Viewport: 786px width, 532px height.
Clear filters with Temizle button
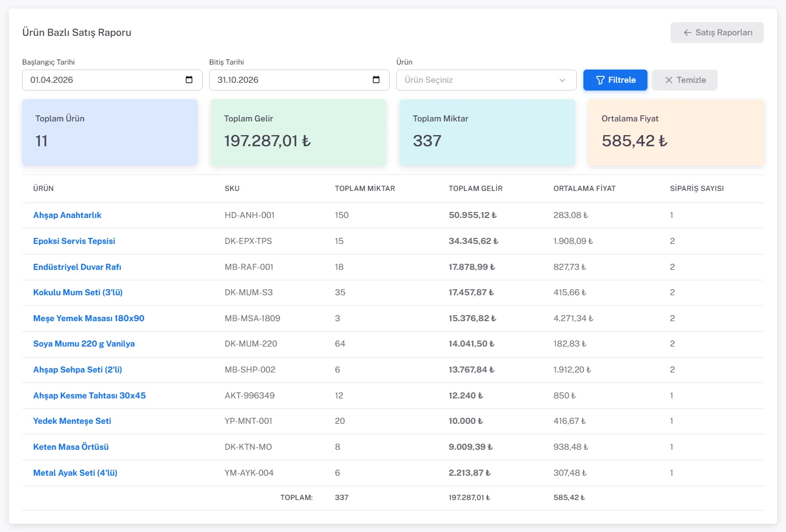pos(684,80)
